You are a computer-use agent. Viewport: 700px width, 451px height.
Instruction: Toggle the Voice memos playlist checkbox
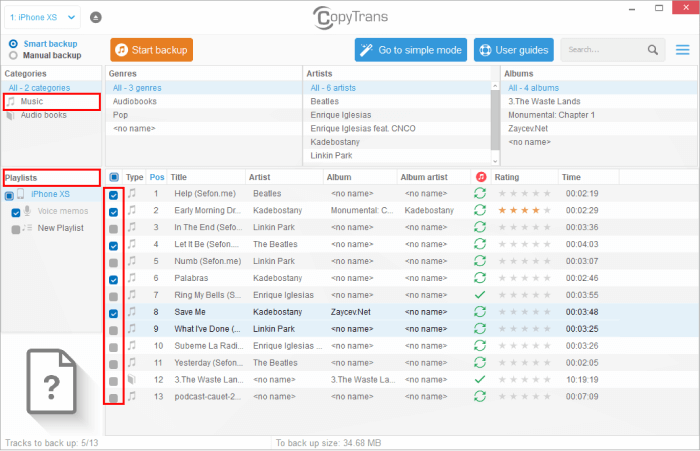16,213
